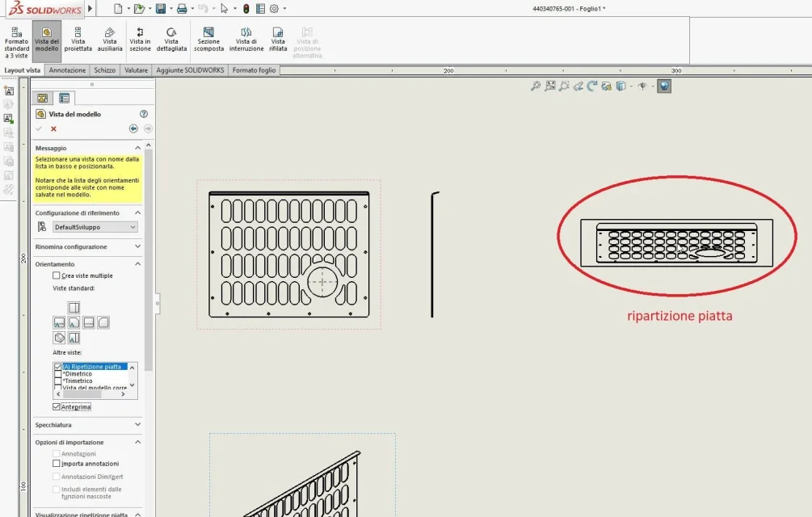This screenshot has width=812, height=517.
Task: Cancel with the red X in Vista del modello
Action: click(53, 129)
